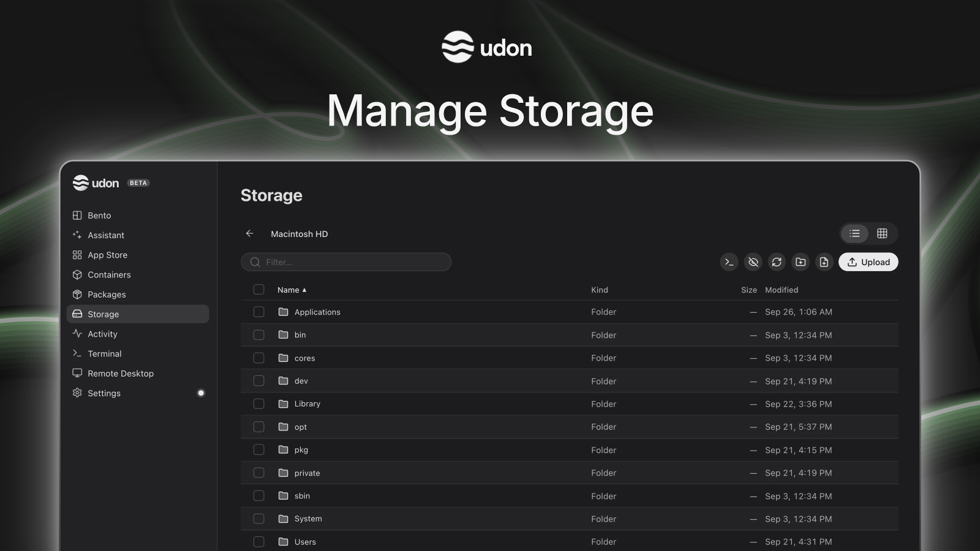Tick the select-all checkbox in header
The width and height of the screenshot is (980, 551).
click(x=259, y=290)
